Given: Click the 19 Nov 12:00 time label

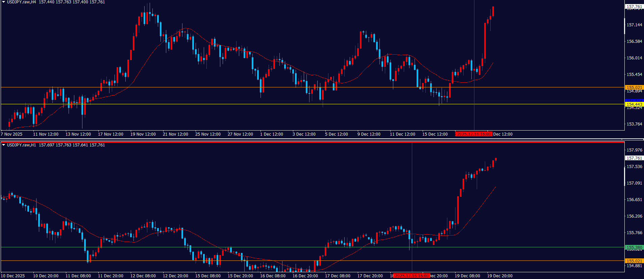Looking at the screenshot, I should point(143,134).
